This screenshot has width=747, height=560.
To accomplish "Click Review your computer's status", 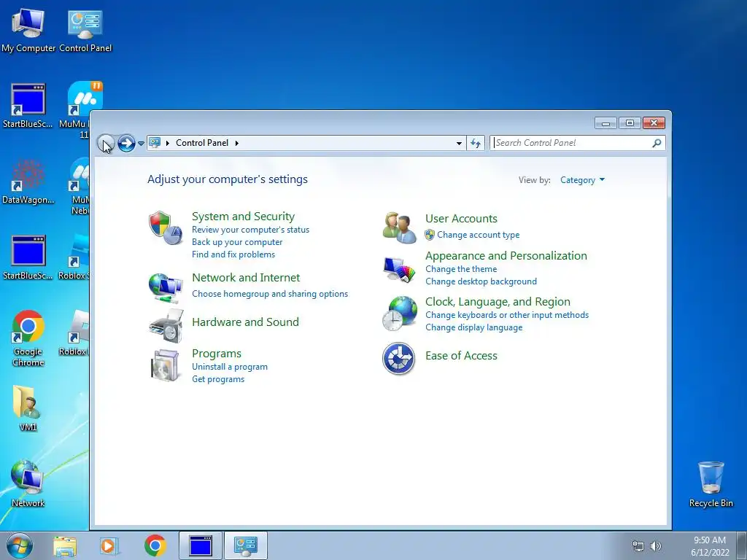I will tap(251, 230).
